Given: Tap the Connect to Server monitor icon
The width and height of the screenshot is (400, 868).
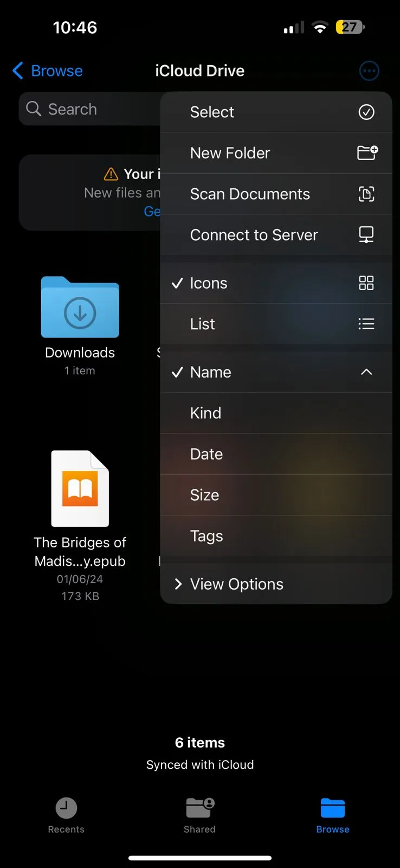Looking at the screenshot, I should pyautogui.click(x=366, y=234).
